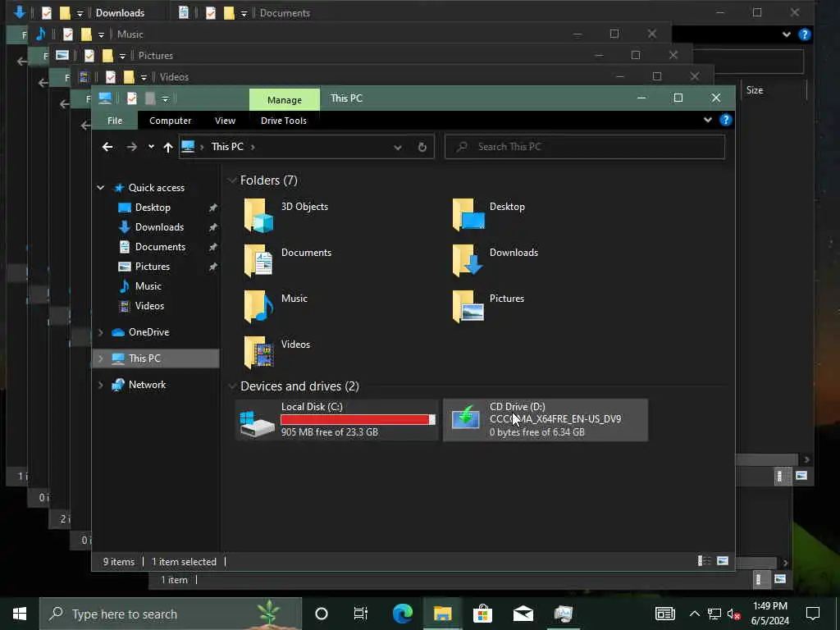Screen dimensions: 840x630
Task: Click the Properties quick access toolbar icon in This PC
Action: pos(132,98)
